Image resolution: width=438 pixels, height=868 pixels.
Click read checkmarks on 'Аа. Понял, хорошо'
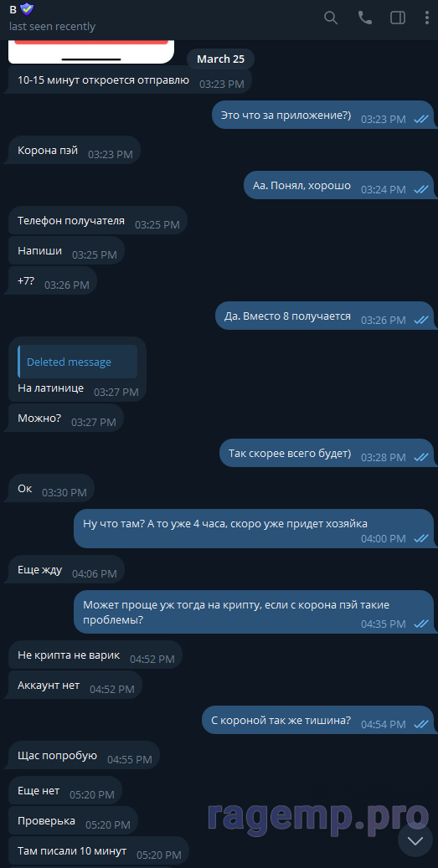tap(421, 189)
